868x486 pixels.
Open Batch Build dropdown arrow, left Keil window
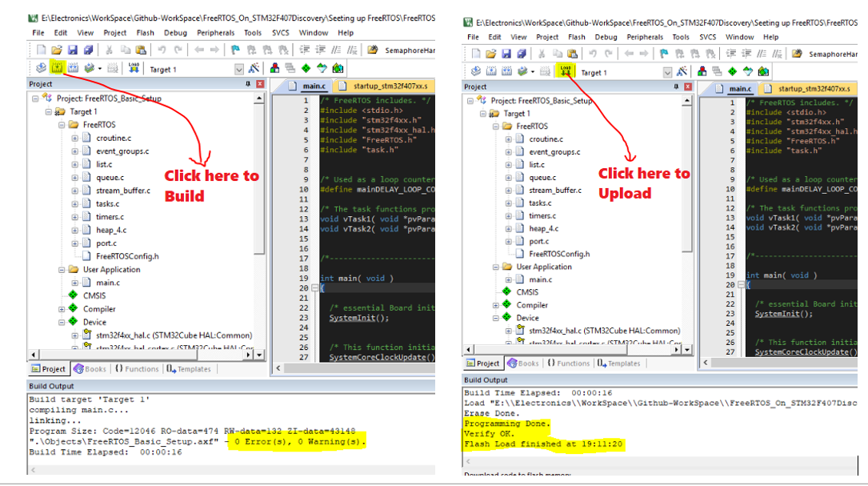(100, 69)
